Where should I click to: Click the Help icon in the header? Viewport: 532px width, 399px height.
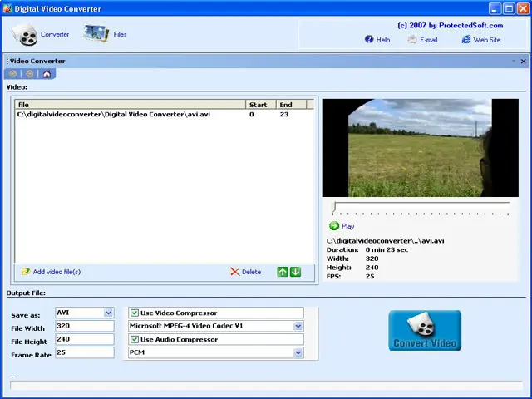tap(369, 39)
